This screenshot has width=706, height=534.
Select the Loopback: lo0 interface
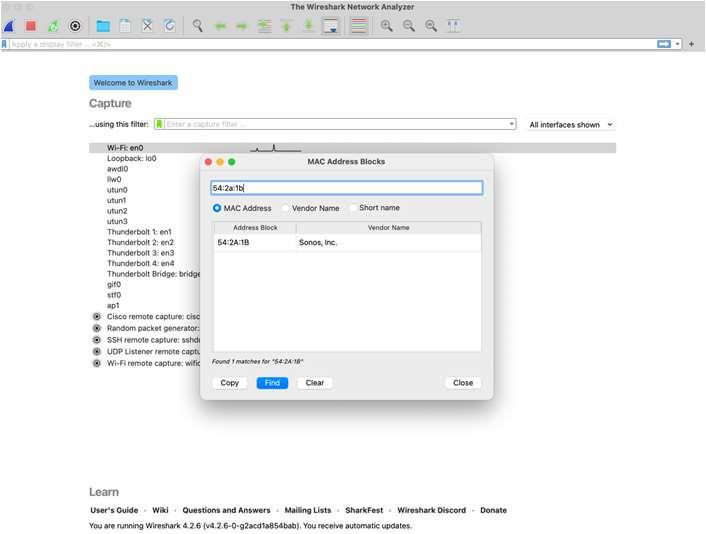click(x=131, y=158)
